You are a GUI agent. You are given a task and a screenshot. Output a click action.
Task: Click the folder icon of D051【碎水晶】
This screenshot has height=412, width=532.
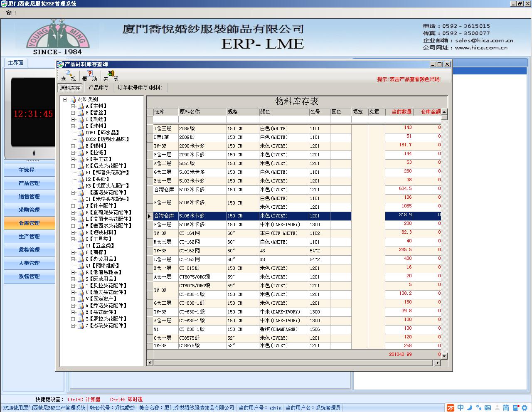[x=81, y=133]
